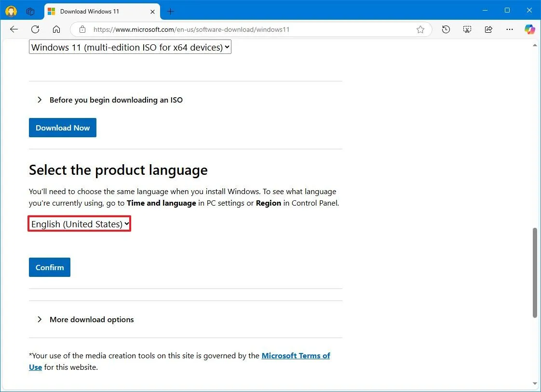Open the Settings and more menu

509,29
